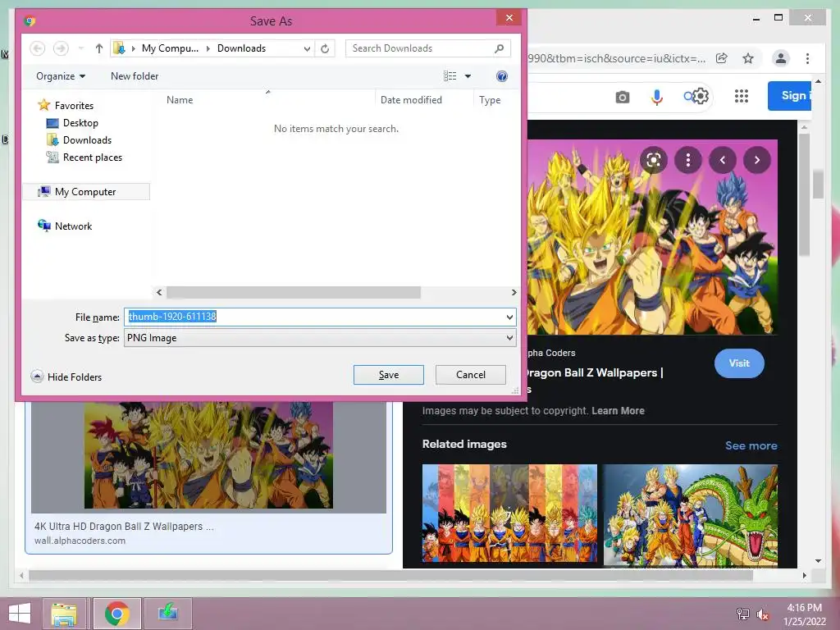The height and width of the screenshot is (630, 840).
Task: Show next image in preview
Action: 757,160
